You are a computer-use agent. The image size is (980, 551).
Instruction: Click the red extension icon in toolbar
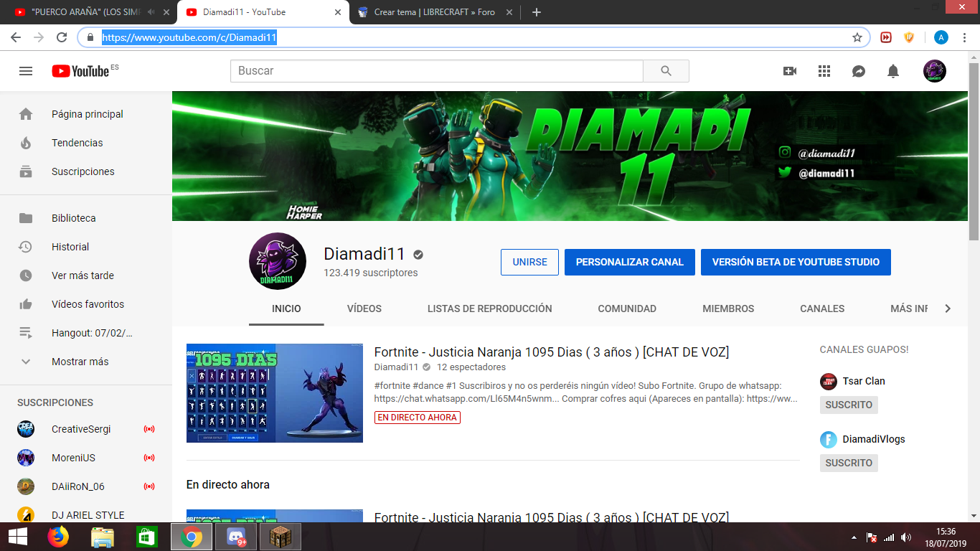click(x=887, y=37)
